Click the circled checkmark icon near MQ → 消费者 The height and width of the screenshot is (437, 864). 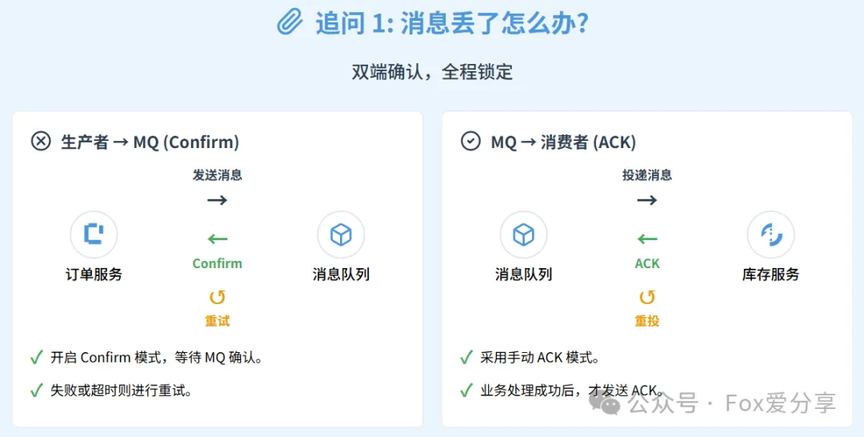coord(470,141)
